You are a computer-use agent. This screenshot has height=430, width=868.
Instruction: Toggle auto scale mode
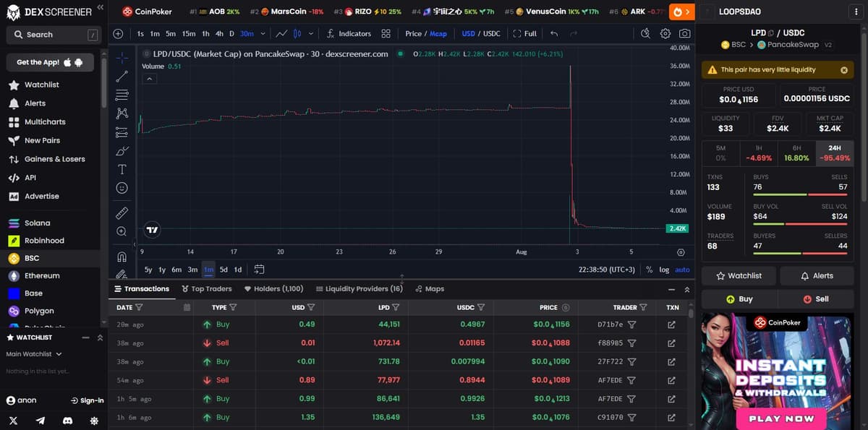682,270
